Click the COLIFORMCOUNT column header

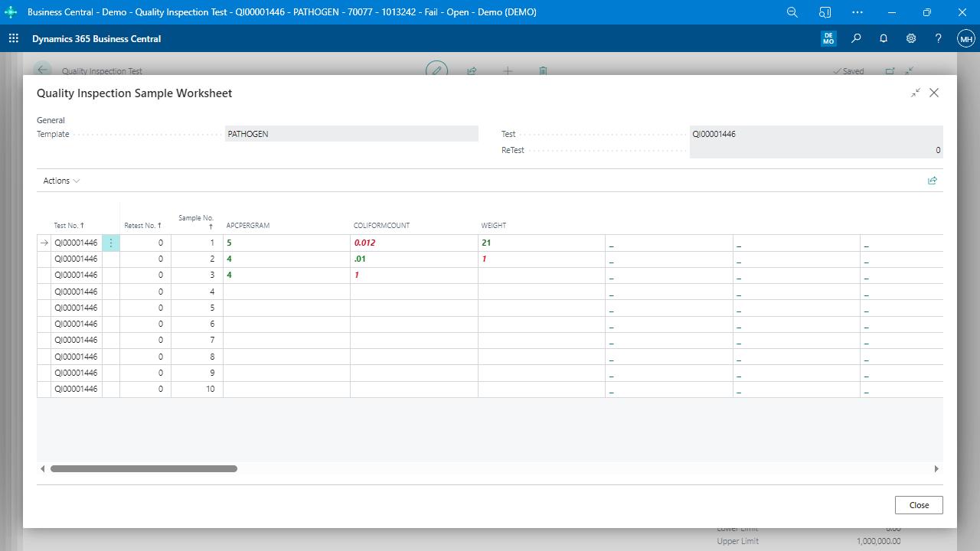[x=381, y=226]
